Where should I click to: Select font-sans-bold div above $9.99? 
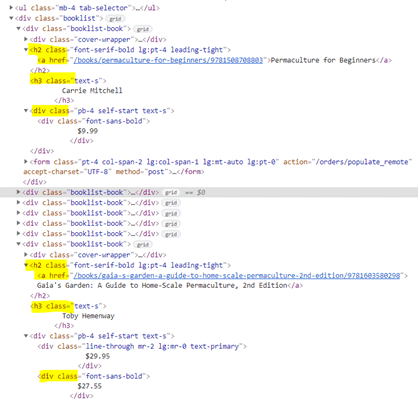(94, 121)
